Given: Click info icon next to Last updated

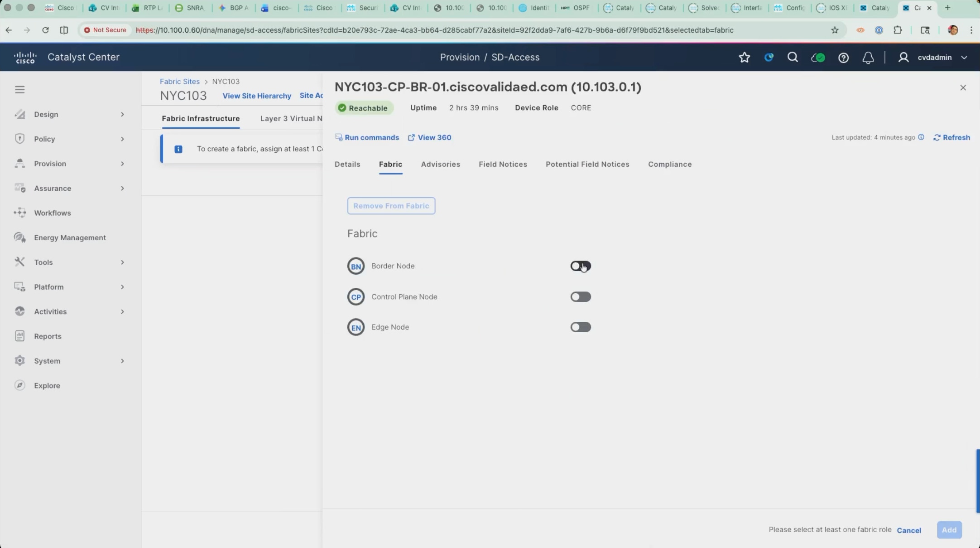Looking at the screenshot, I should [921, 137].
